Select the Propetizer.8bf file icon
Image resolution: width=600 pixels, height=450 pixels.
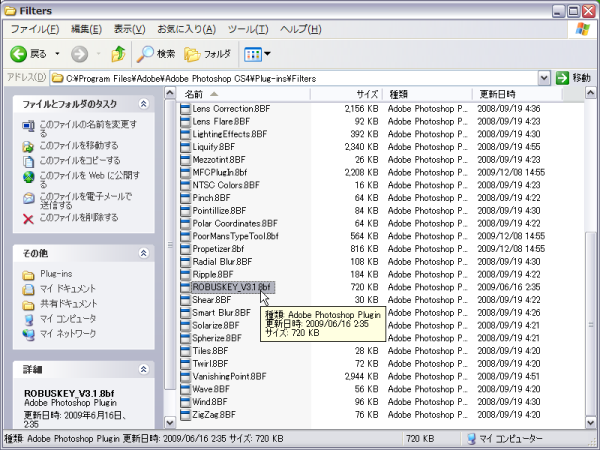(185, 249)
